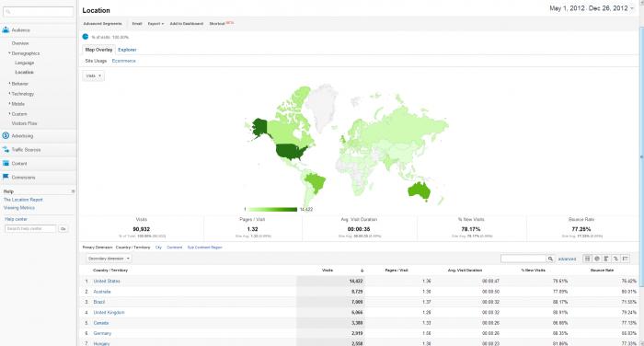Click the table filter search field
644x346 pixels.
click(x=523, y=259)
